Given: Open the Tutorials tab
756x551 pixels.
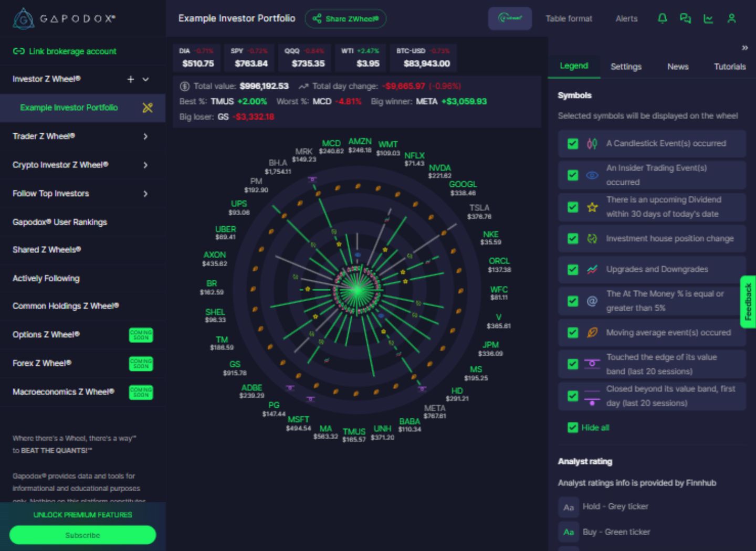Looking at the screenshot, I should pos(730,67).
